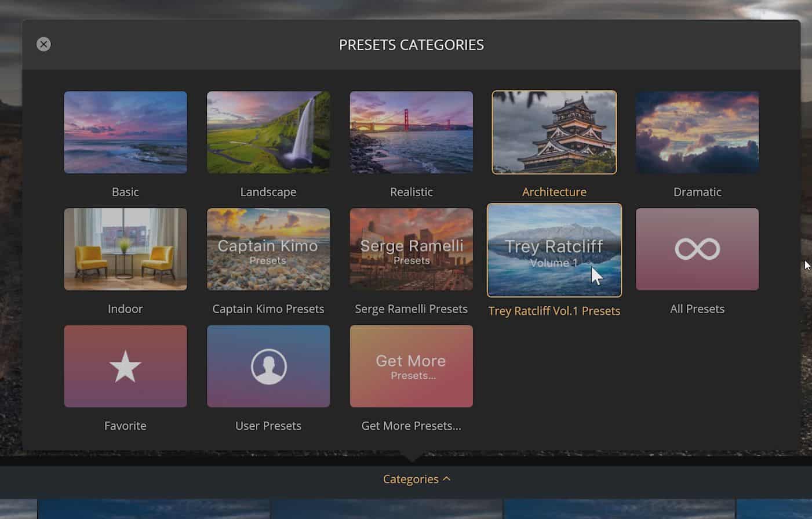
Task: Click the Captain Kimo Presets label
Action: coord(268,309)
